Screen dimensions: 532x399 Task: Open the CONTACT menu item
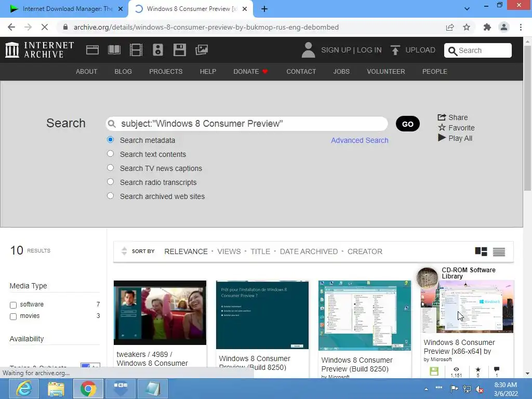coord(301,72)
